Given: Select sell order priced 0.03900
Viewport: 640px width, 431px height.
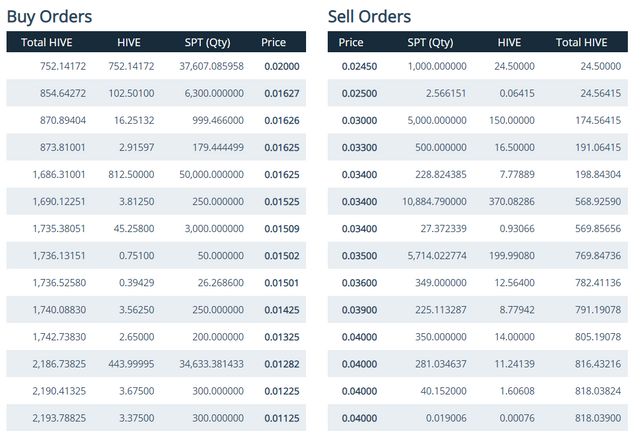Looking at the screenshot, I should tap(478, 309).
